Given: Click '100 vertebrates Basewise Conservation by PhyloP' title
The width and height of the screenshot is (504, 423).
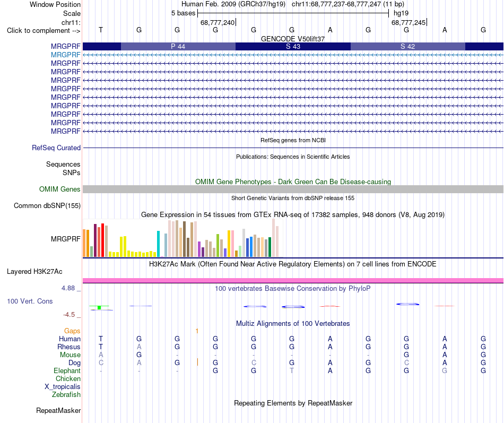Looking at the screenshot, I should coord(293,289).
